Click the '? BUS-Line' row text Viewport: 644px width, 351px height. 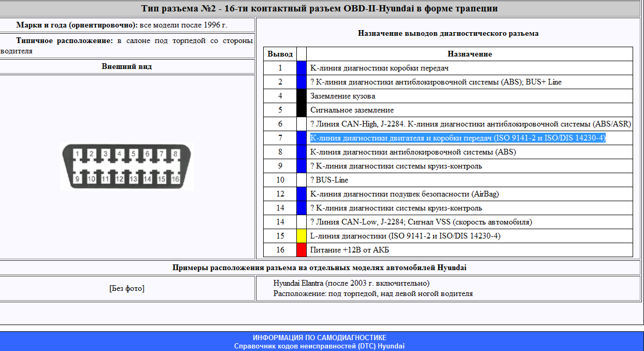[x=329, y=180]
